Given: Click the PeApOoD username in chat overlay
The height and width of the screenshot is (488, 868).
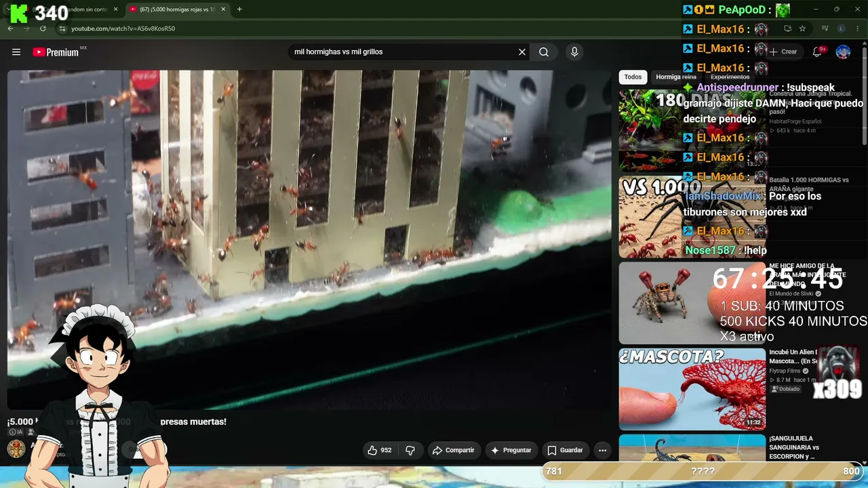Looking at the screenshot, I should coord(741,9).
